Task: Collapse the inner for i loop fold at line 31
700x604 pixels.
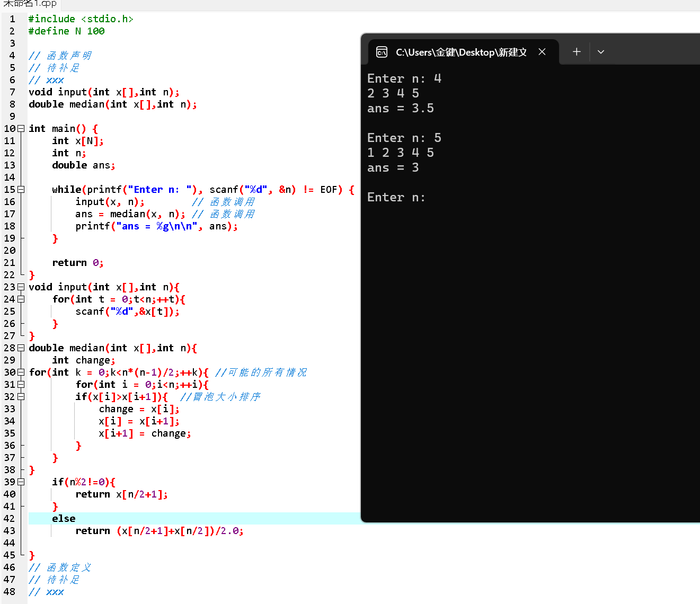Action: [21, 385]
